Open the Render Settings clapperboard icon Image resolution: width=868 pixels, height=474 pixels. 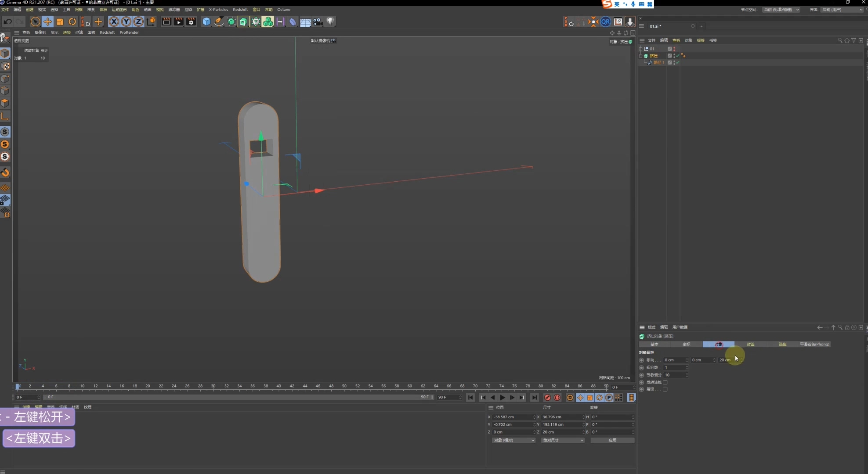coord(191,22)
